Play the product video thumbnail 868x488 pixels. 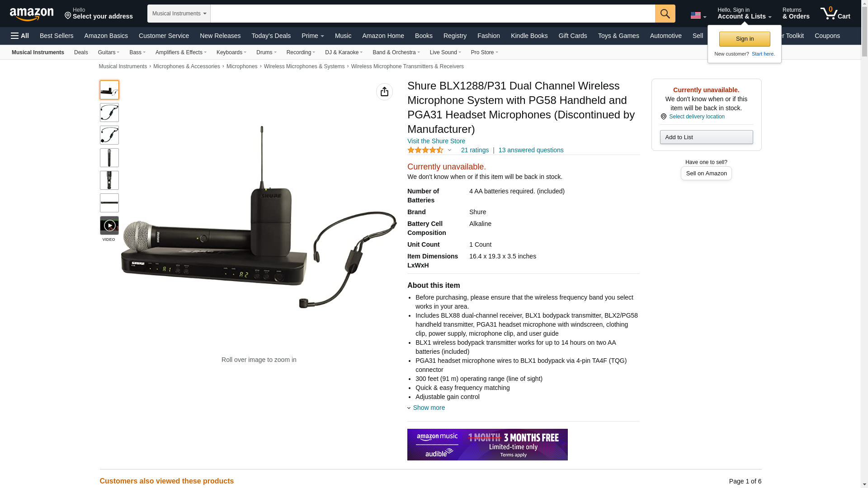click(x=109, y=225)
